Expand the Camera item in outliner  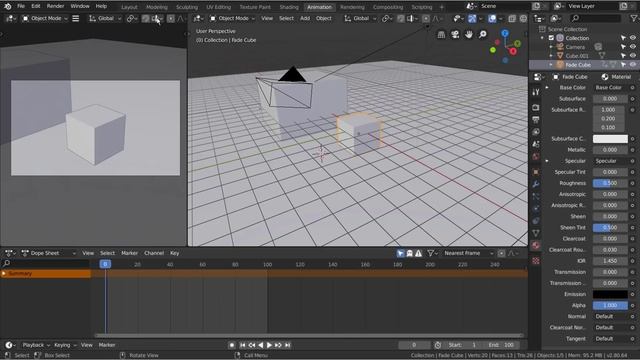[x=551, y=47]
